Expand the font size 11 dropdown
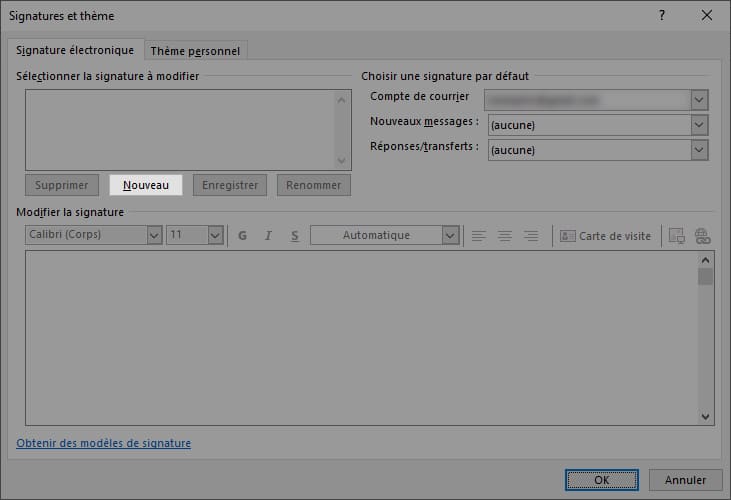This screenshot has width=731, height=500. 215,236
